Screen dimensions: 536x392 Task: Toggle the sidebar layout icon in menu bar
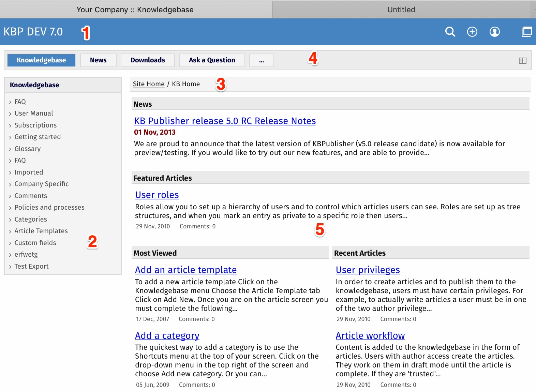pyautogui.click(x=523, y=61)
